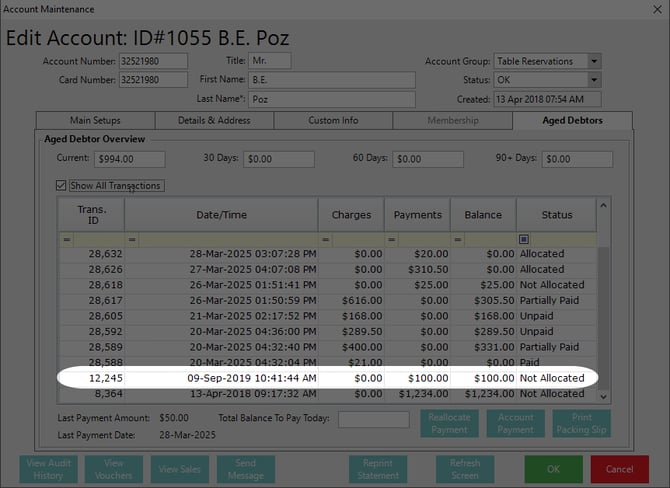Go to the Custom Info tab

pos(333,121)
